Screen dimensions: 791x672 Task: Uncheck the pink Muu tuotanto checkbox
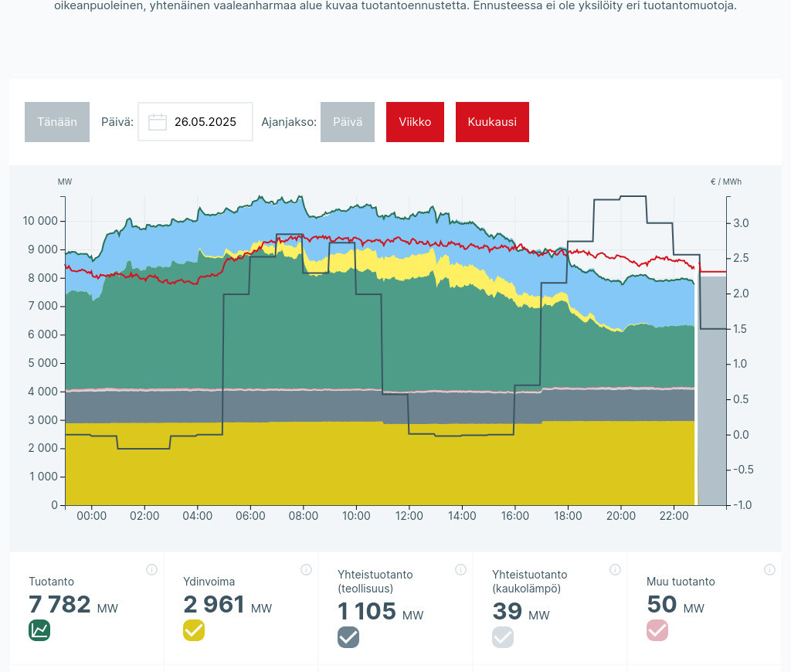pyautogui.click(x=657, y=630)
